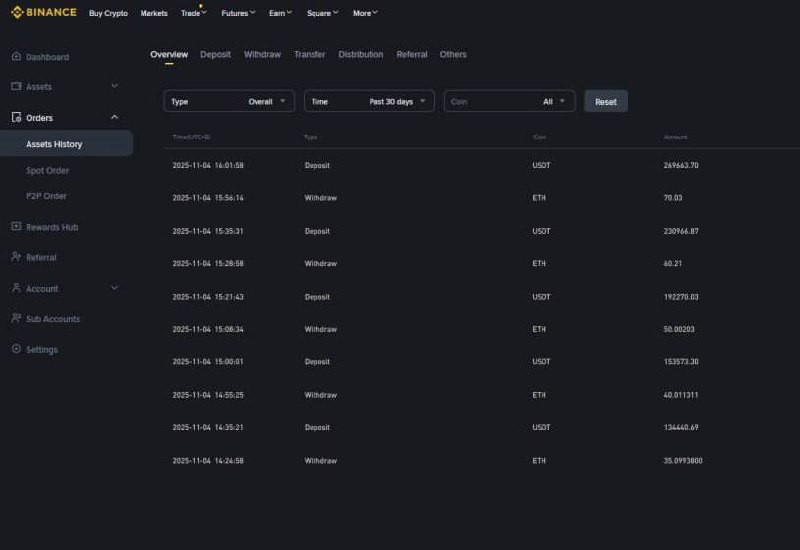Click the Assets wallet icon in sidebar

[x=16, y=87]
